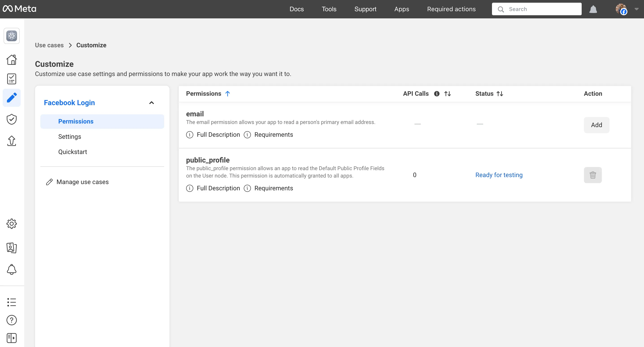Open the Dashboard home icon in sidebar
This screenshot has height=347, width=644.
(x=11, y=60)
